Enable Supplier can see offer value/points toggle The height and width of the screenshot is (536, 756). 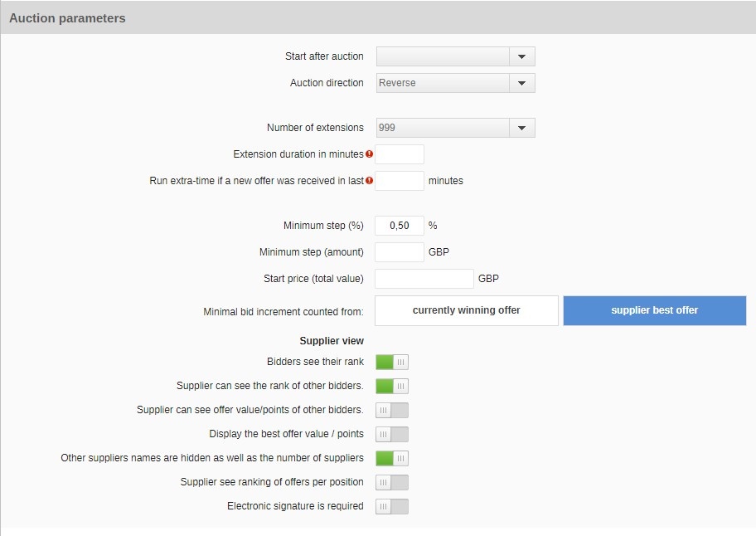coord(392,410)
